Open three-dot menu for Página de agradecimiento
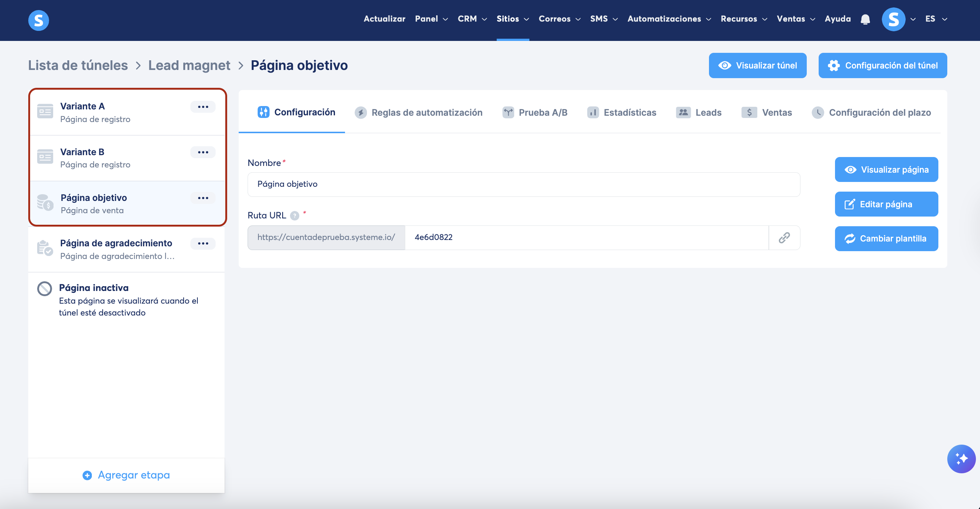Viewport: 980px width, 509px height. [x=203, y=243]
